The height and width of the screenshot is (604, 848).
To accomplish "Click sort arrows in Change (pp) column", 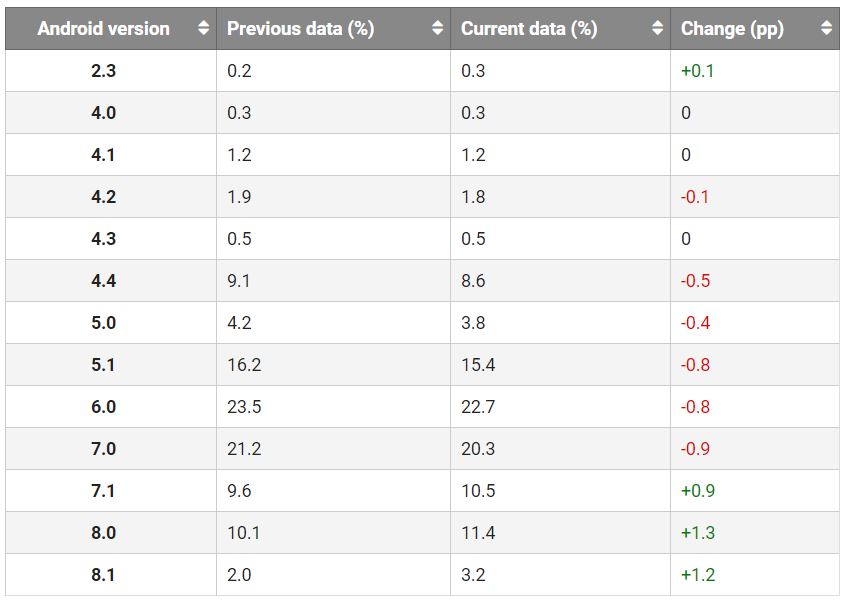I will (826, 29).
